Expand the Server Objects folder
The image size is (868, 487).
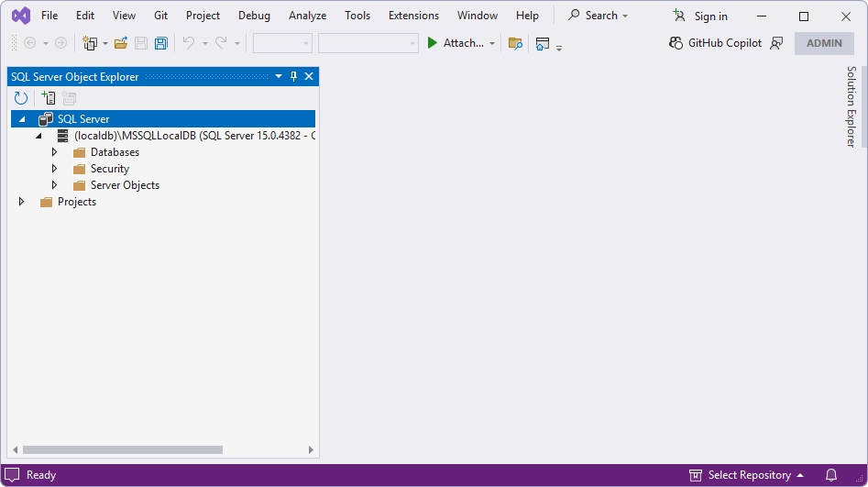[54, 185]
